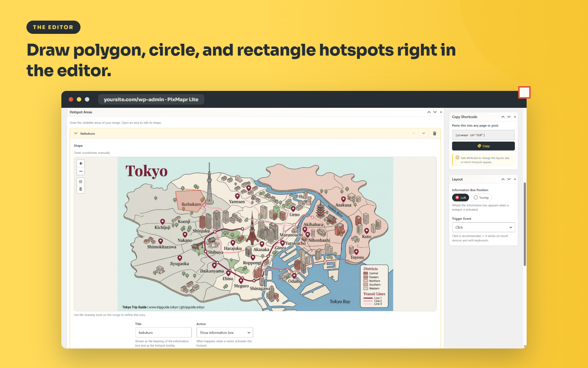Screen dimensions: 588x368
Task: Select the Ikebukuro polygon on the map
Action: coord(190,201)
